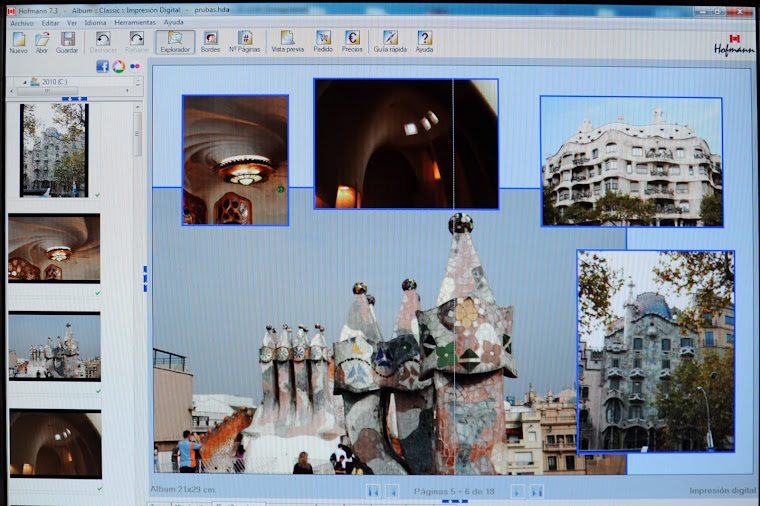Click the folder tree scrollbar right arrow
This screenshot has width=760, height=506.
pyautogui.click(x=127, y=91)
